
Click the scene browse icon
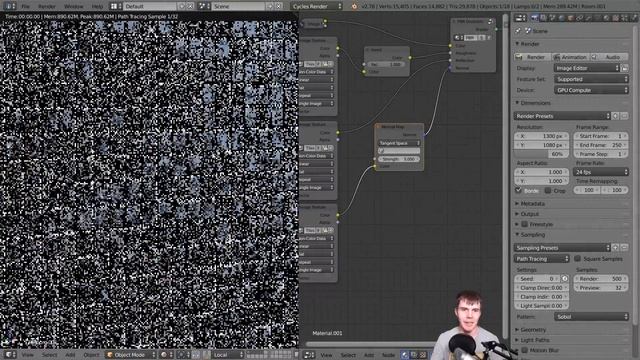[x=204, y=7]
